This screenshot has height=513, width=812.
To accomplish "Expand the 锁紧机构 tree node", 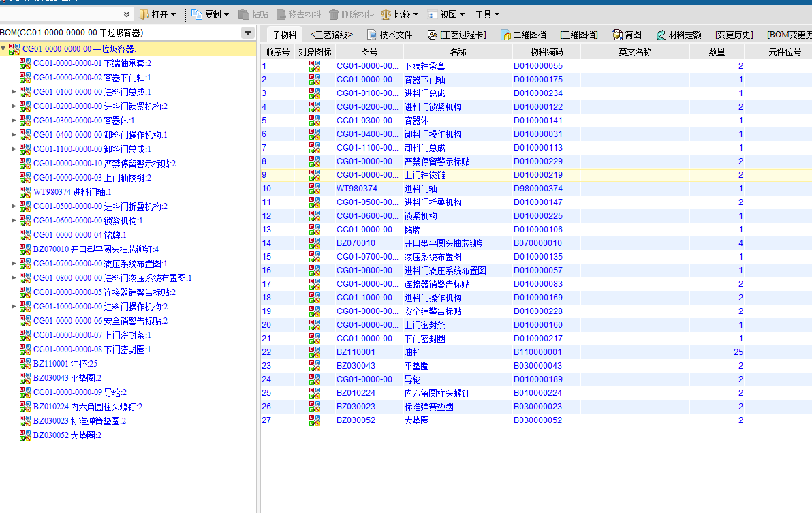I will [14, 221].
